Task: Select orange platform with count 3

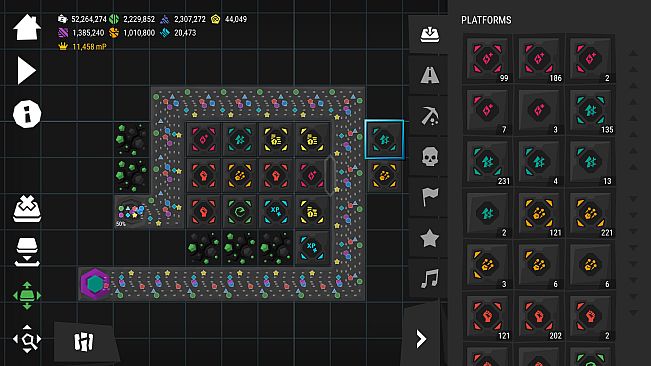Action: [x=487, y=265]
